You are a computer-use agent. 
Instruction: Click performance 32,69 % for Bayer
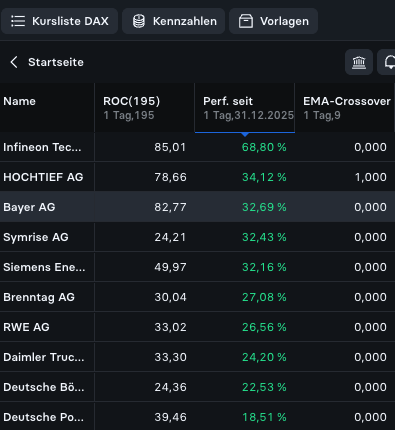coord(264,207)
